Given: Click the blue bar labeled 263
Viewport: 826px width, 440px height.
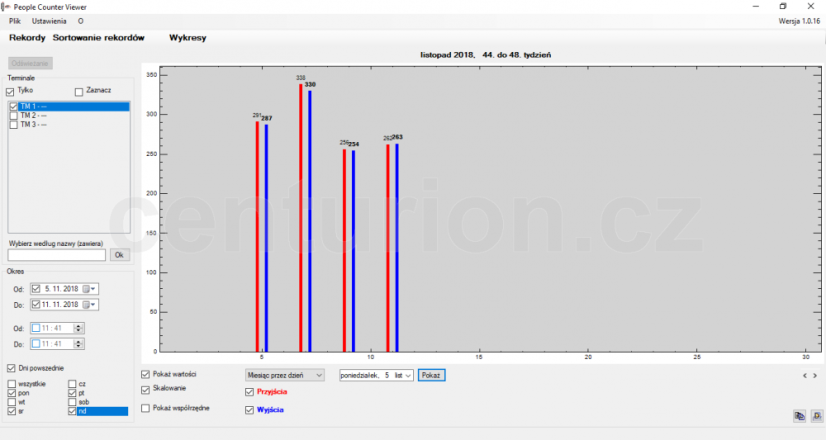Looking at the screenshot, I should (x=397, y=248).
